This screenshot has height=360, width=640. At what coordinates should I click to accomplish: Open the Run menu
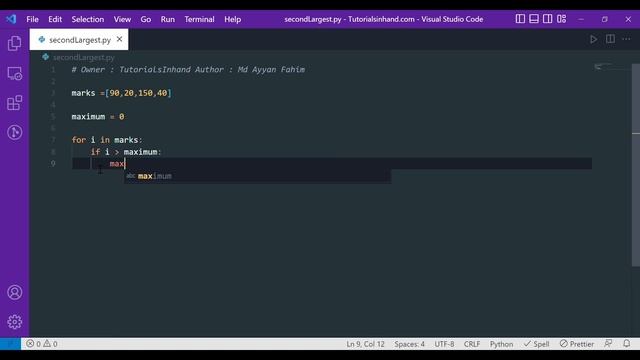[x=167, y=19]
